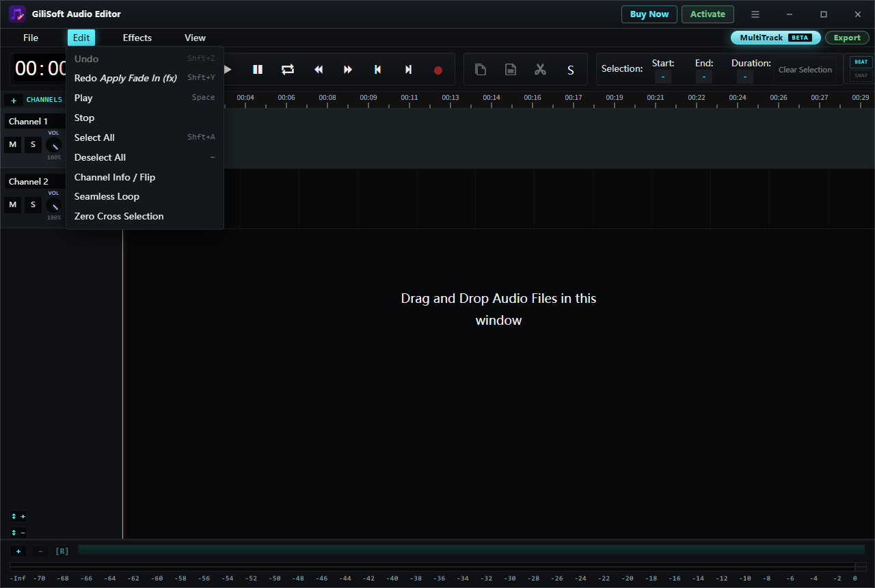Mute Channel 1 with M button
The image size is (875, 588).
pyautogui.click(x=13, y=144)
